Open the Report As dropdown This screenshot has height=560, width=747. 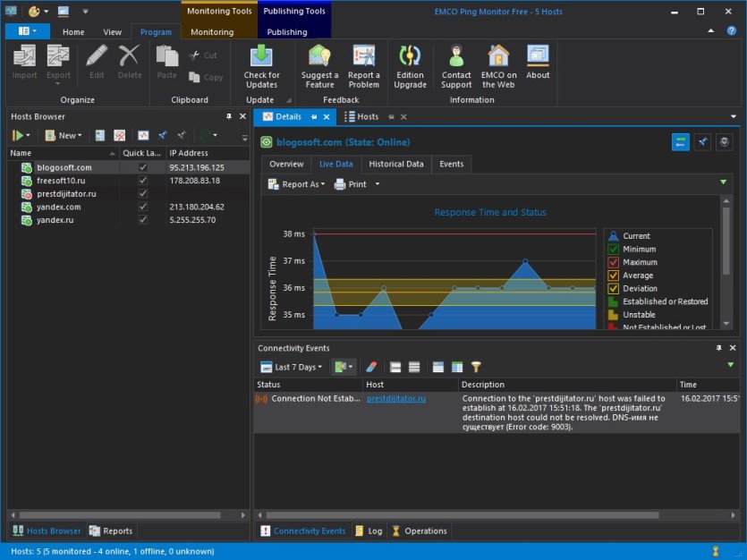tap(296, 184)
